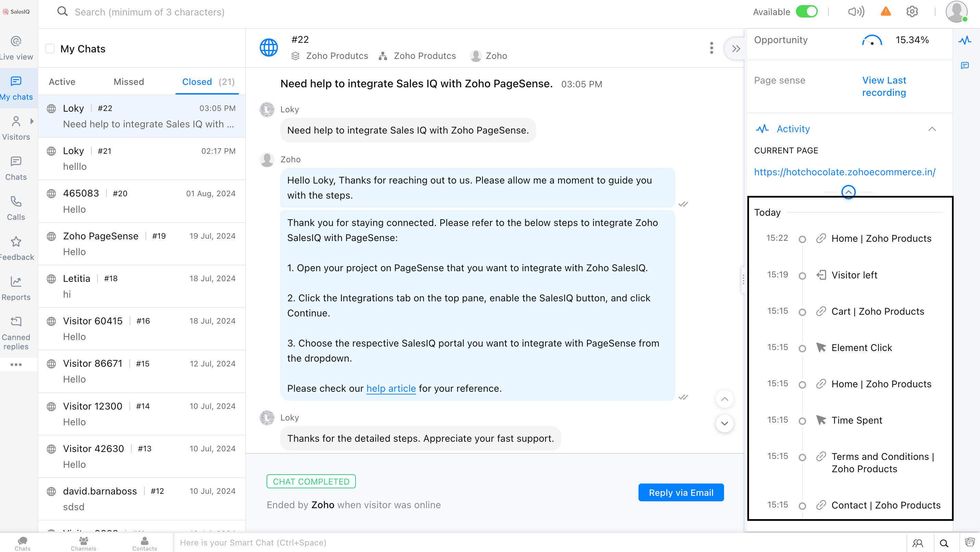Open Calls section in sidebar
This screenshot has height=552, width=980.
coord(16,209)
